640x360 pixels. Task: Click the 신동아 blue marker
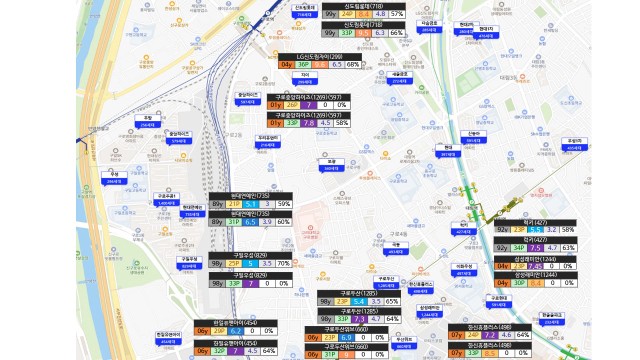coord(473,137)
